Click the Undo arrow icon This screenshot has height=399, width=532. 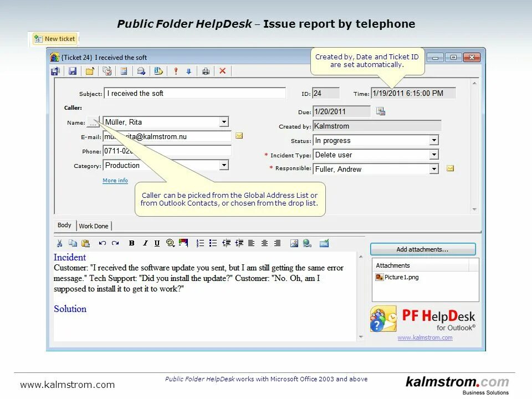click(103, 243)
